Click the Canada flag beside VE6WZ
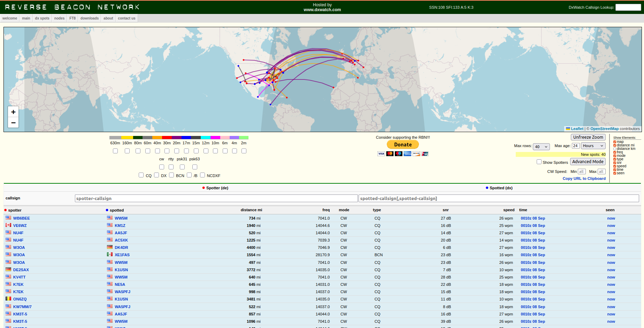644x328 pixels. (8, 225)
